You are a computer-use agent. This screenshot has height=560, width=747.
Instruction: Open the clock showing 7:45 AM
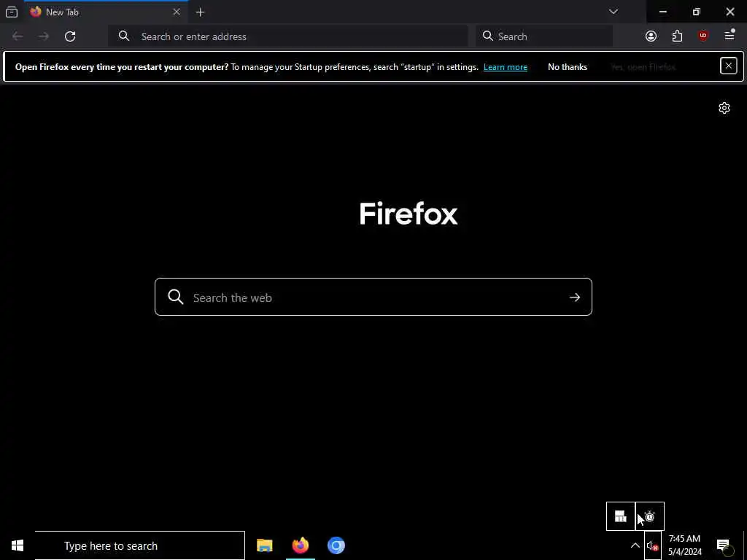click(x=684, y=545)
